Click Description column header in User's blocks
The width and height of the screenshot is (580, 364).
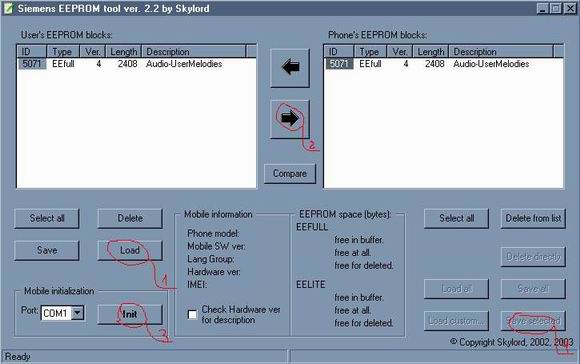(x=194, y=51)
